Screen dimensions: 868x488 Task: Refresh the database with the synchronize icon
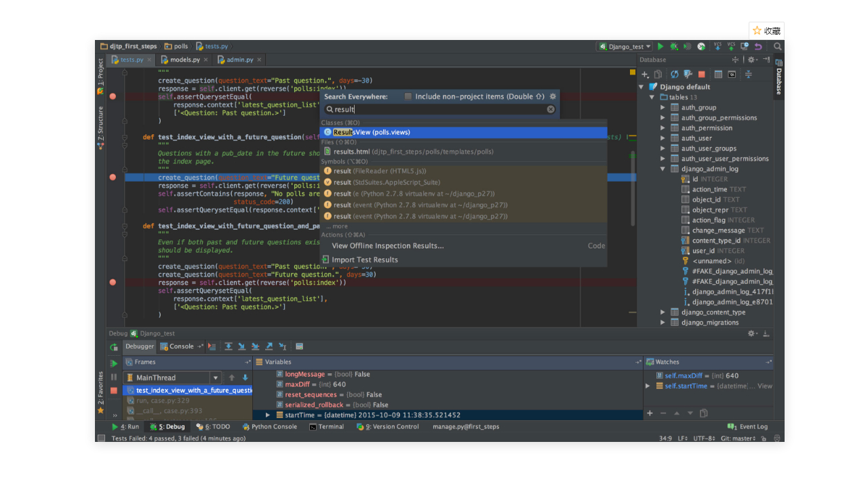pyautogui.click(x=674, y=75)
